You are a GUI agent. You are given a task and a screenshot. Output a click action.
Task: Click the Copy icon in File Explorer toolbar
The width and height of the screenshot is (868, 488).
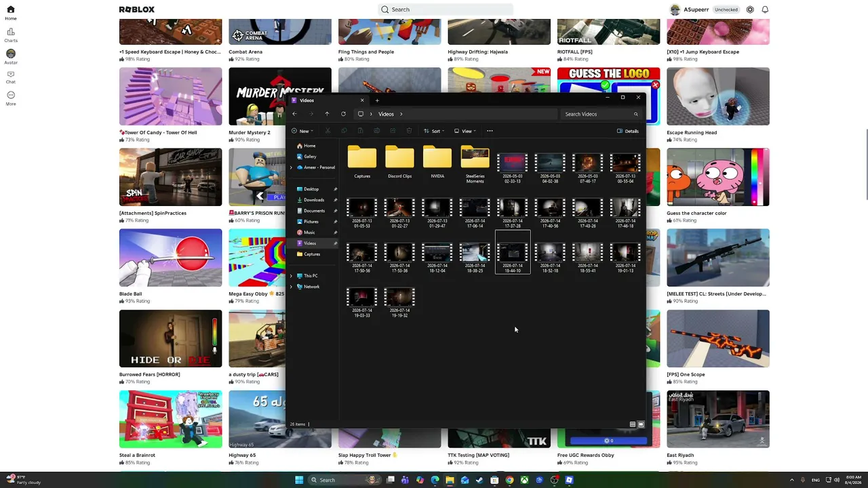tap(344, 131)
